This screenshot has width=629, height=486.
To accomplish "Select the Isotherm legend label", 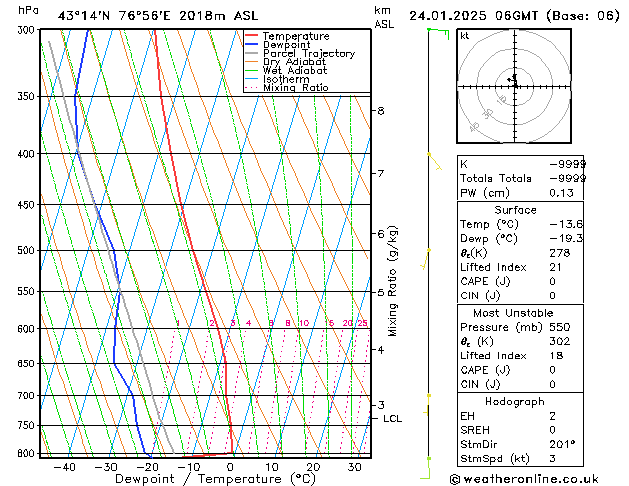I will [286, 79].
